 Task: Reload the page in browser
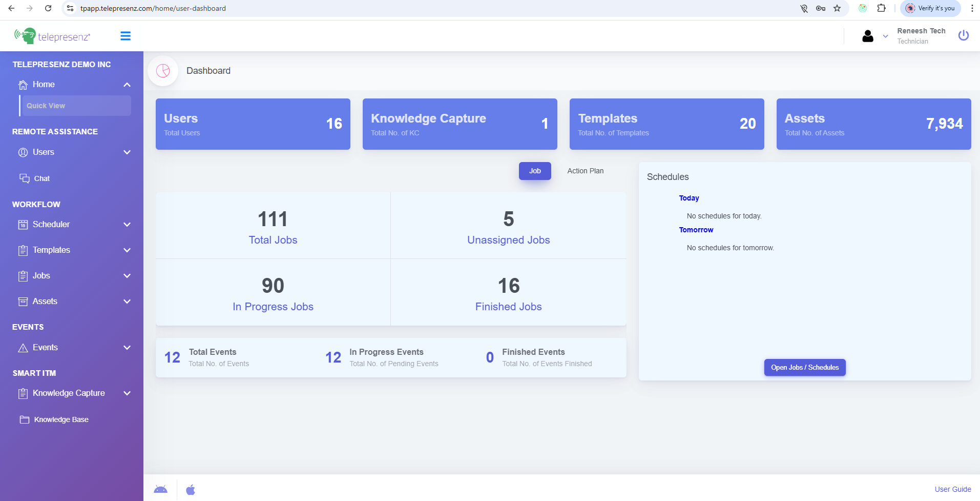(48, 8)
